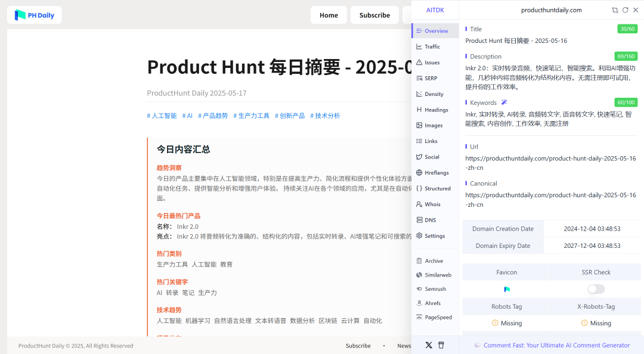Click the DNS server icon
Viewport: 644px width, 354px height.
click(x=419, y=220)
